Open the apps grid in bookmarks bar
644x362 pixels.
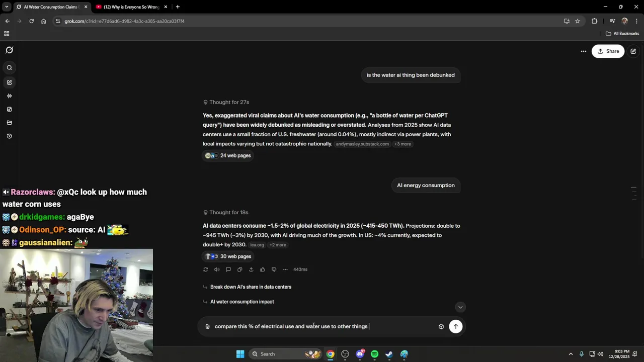(7, 34)
